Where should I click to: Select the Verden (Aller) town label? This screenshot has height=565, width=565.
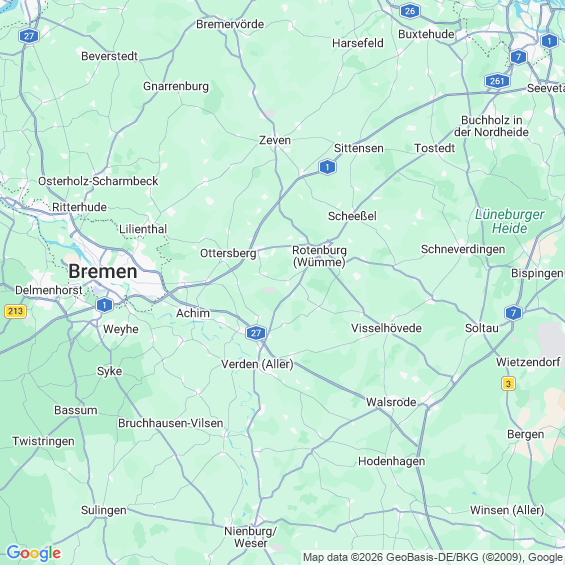(257, 364)
